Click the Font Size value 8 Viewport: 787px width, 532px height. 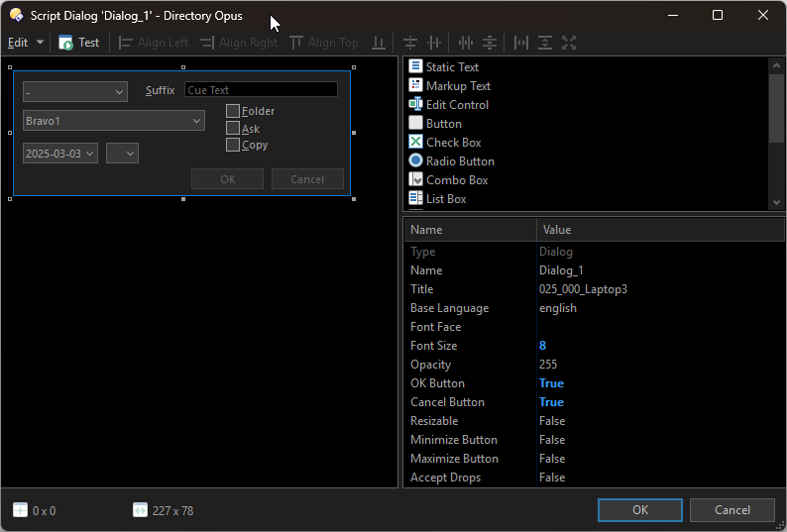pyautogui.click(x=542, y=346)
